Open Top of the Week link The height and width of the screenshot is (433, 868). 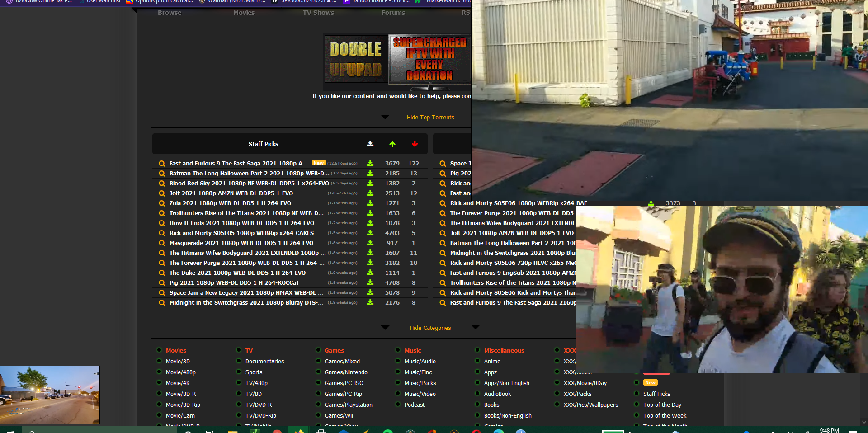click(665, 416)
